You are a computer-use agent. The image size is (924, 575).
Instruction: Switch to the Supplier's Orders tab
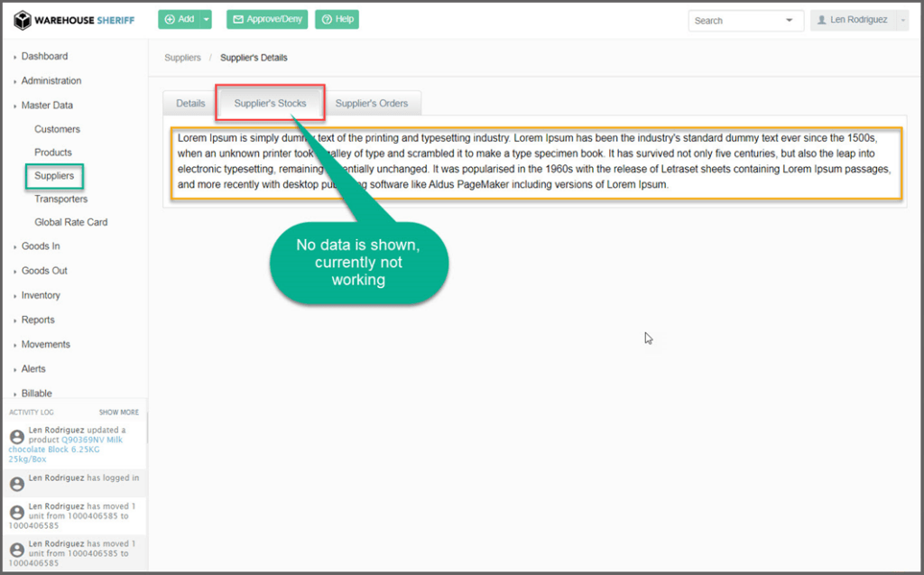click(372, 103)
